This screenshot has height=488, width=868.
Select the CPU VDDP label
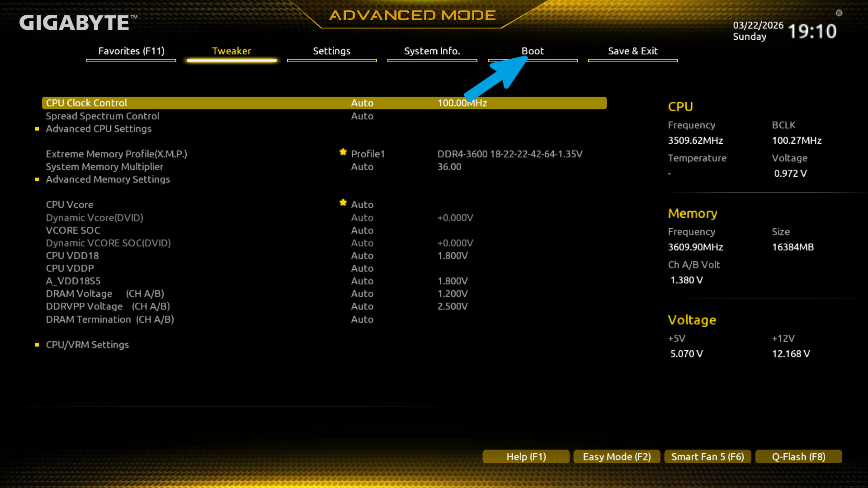pos(70,268)
